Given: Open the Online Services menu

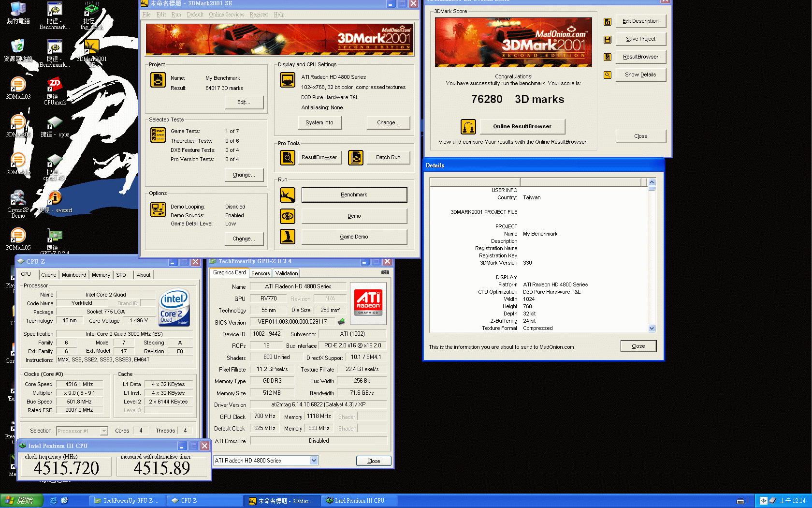Looking at the screenshot, I should 227,15.
